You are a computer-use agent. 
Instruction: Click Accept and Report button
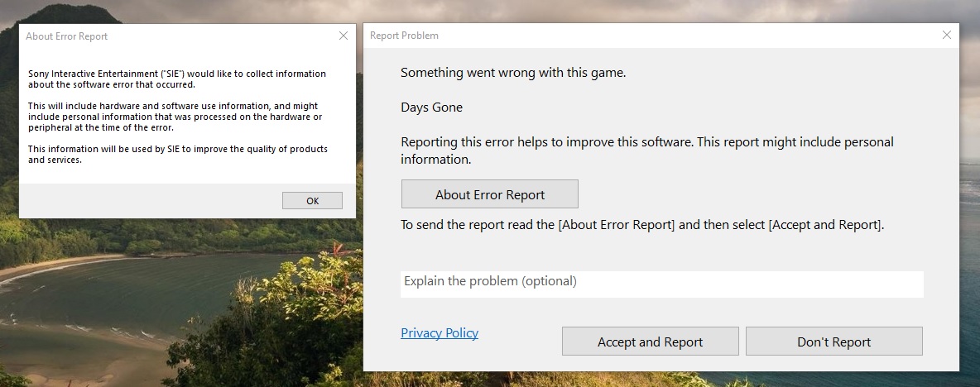pyautogui.click(x=650, y=342)
